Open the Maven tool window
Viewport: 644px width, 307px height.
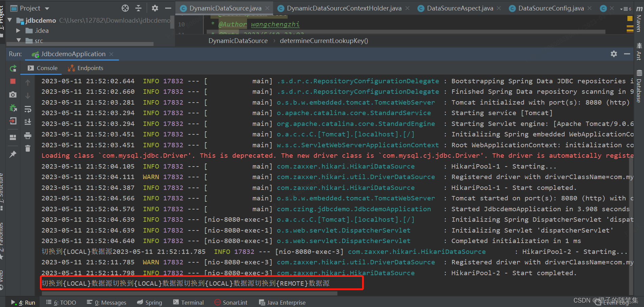click(x=639, y=19)
